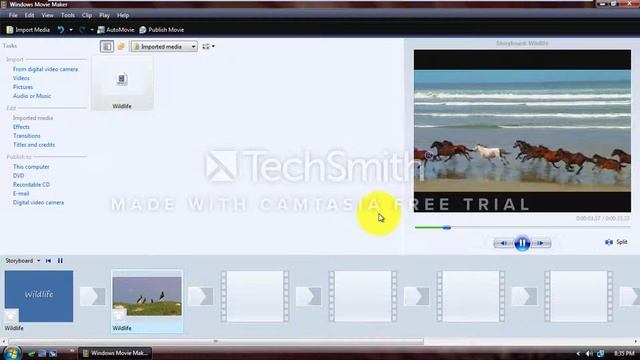Click the first transition cell
The height and width of the screenshot is (360, 640).
coord(92,297)
